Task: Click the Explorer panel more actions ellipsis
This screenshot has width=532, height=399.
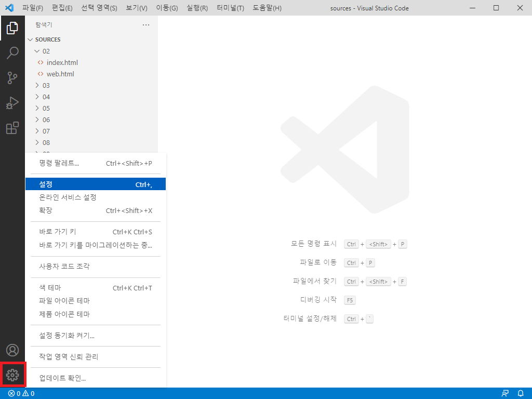Action: [x=146, y=25]
